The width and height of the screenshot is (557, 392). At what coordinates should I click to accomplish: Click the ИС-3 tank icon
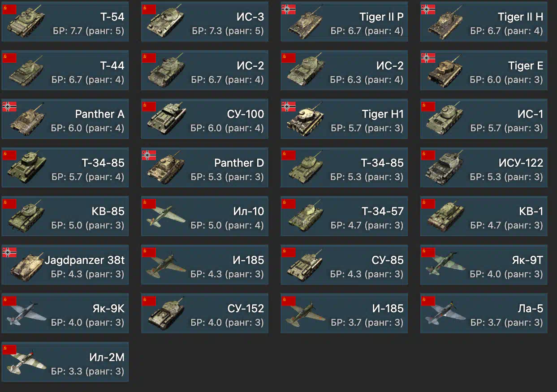165,22
